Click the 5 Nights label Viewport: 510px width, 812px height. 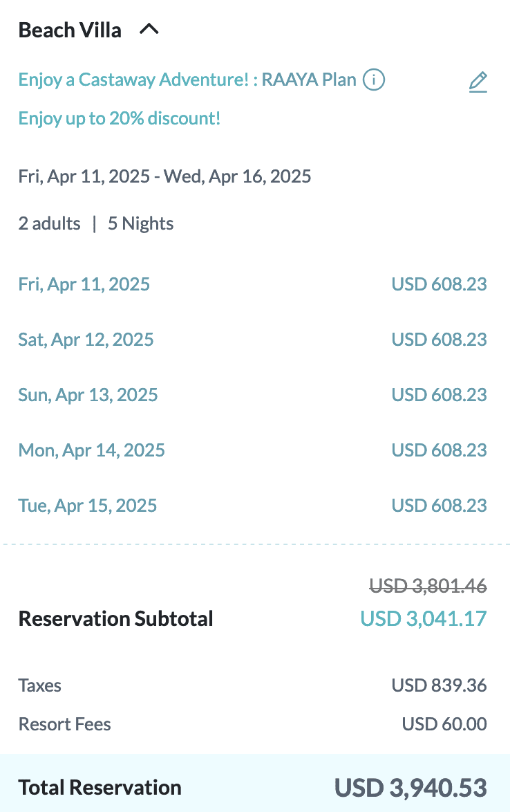click(140, 224)
